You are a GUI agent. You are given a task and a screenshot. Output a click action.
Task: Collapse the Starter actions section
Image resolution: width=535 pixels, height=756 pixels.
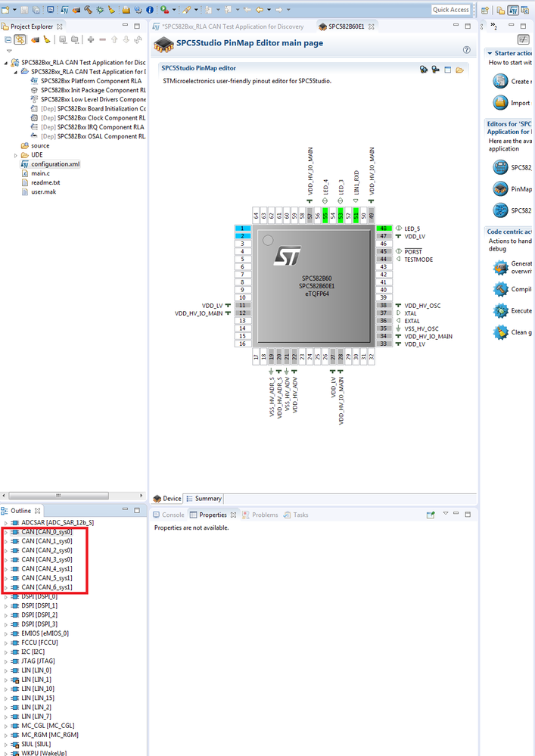coord(490,54)
